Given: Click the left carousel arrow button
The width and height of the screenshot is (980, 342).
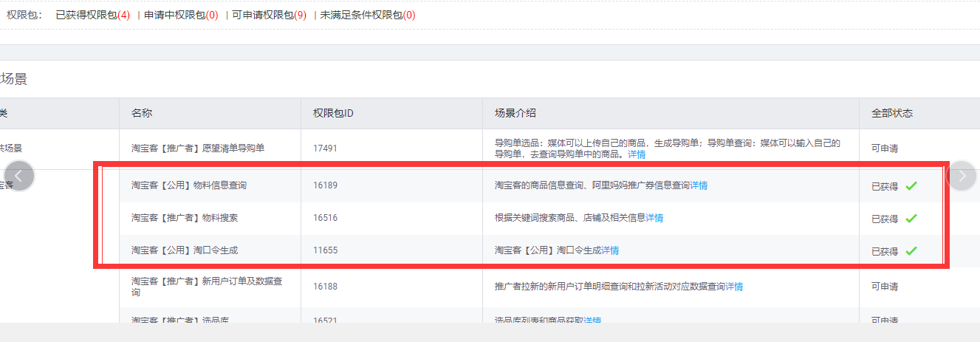Looking at the screenshot, I should point(19,176).
